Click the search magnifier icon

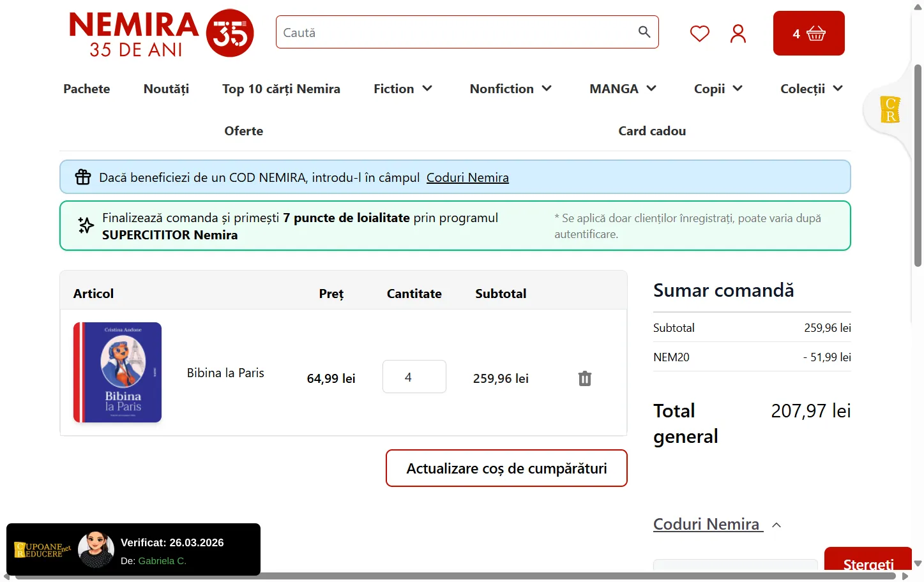644,32
